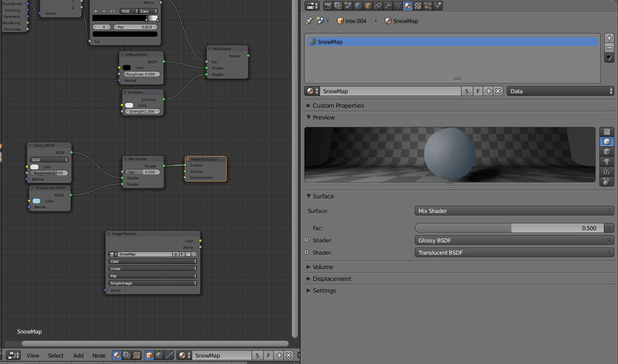The height and width of the screenshot is (364, 618).
Task: Remove the material slot with minus button
Action: click(609, 48)
